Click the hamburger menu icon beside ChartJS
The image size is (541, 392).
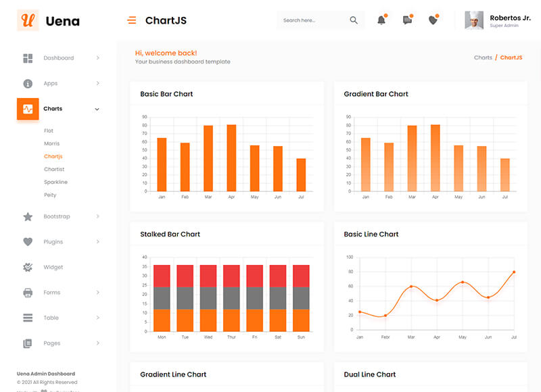(132, 20)
